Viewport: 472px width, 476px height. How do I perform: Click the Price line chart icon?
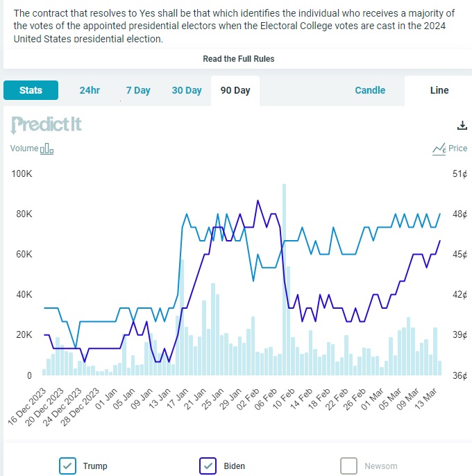click(x=439, y=148)
